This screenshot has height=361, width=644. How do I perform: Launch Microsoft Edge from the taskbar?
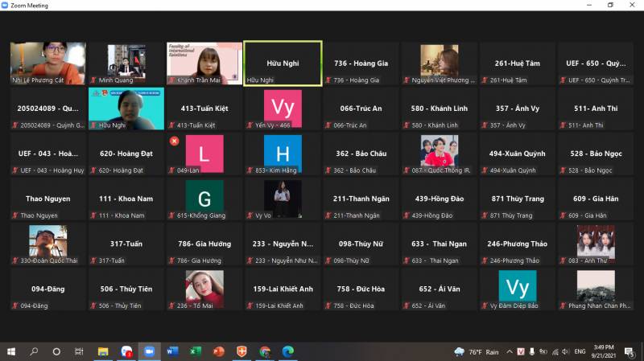click(x=287, y=351)
